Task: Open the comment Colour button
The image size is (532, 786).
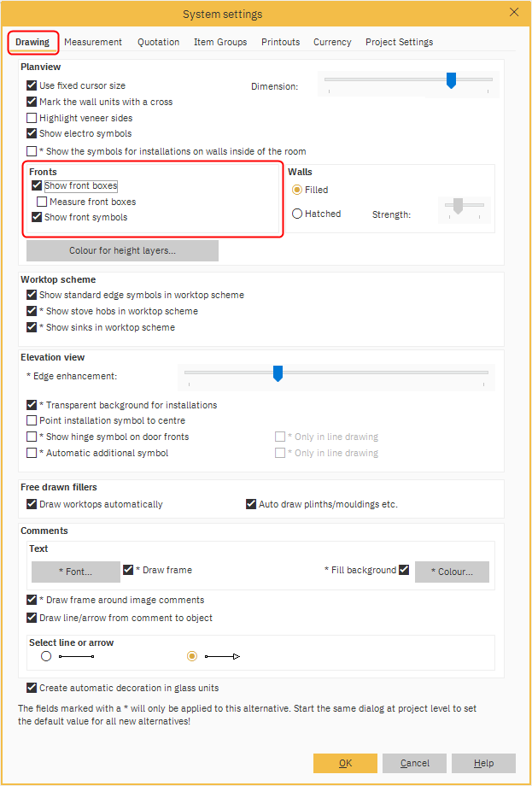Action: coord(451,572)
